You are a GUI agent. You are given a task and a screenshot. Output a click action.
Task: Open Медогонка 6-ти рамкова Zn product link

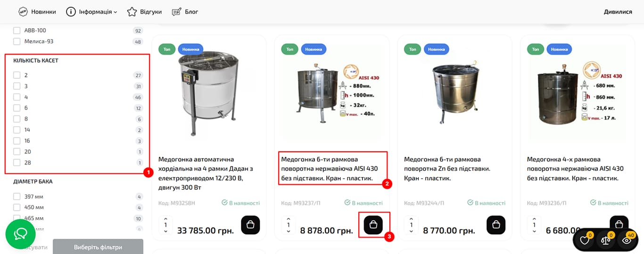[x=448, y=169]
